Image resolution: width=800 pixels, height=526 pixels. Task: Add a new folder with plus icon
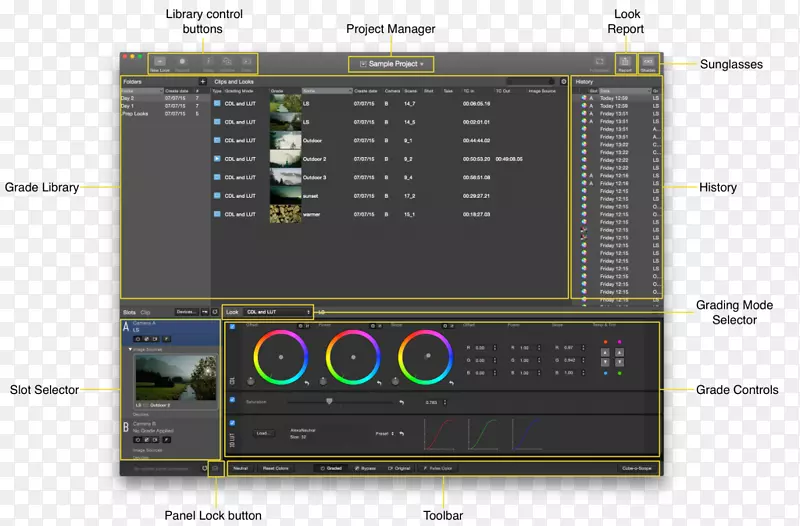coord(203,81)
